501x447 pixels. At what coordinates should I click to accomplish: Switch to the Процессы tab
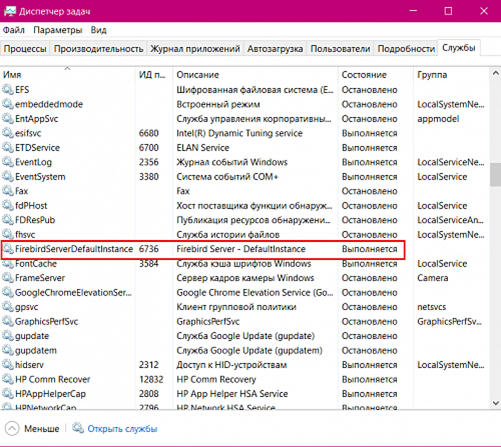pyautogui.click(x=25, y=49)
